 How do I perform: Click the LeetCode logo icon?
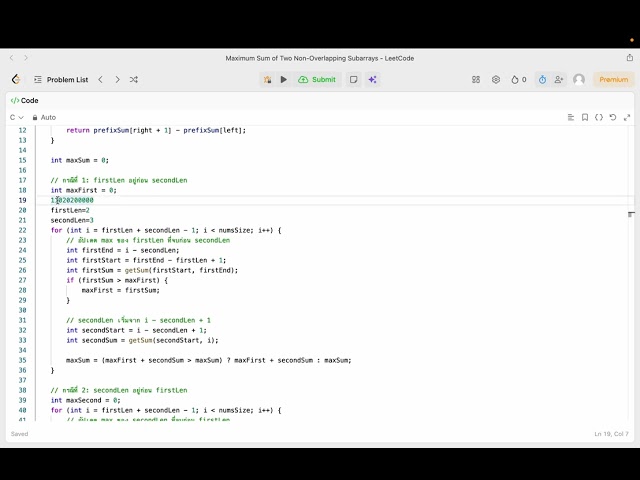point(16,79)
